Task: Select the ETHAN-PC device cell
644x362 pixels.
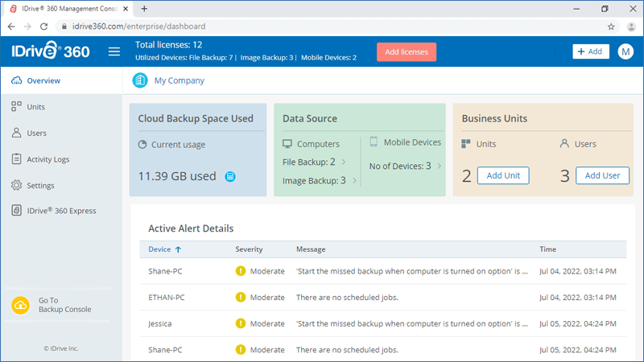Action: 167,297
